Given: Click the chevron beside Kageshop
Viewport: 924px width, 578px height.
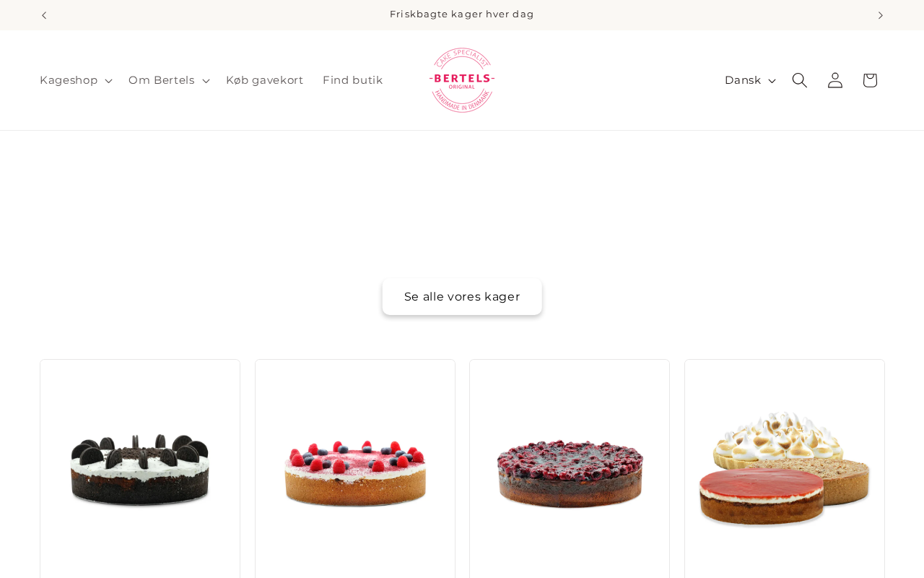Looking at the screenshot, I should pos(108,81).
